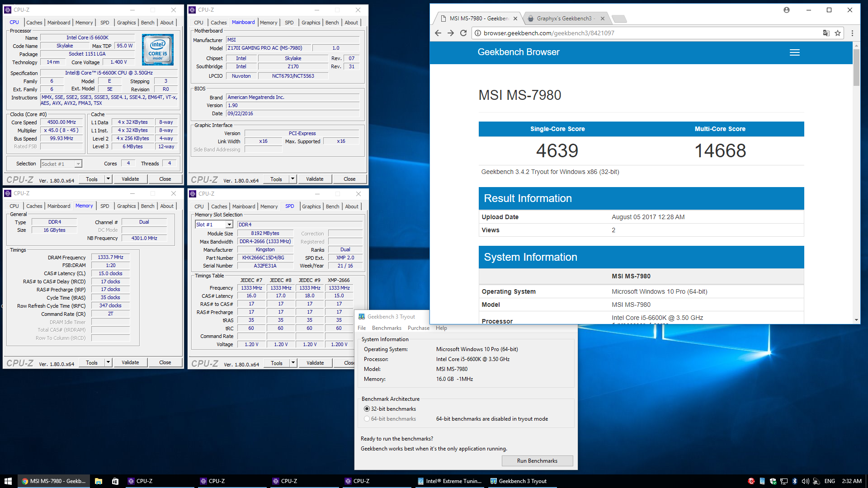
Task: Switch to Intel Extreme Tuning on taskbar
Action: [x=451, y=481]
